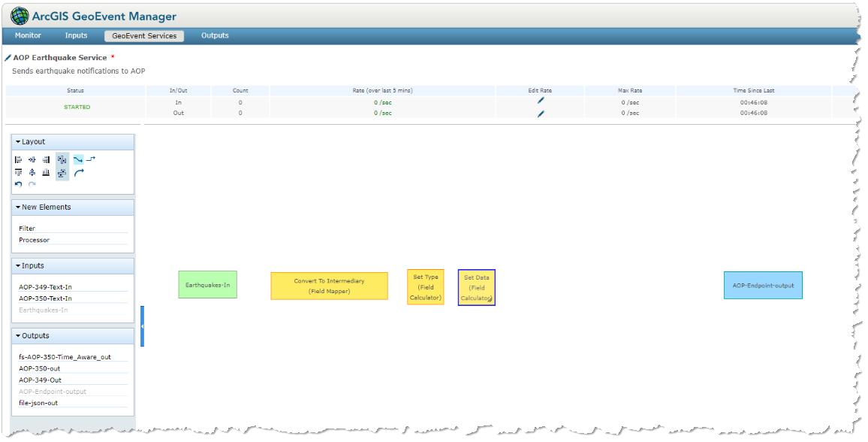Select file-json-out output
Image resolution: width=868 pixels, height=442 pixels.
pyautogui.click(x=73, y=403)
